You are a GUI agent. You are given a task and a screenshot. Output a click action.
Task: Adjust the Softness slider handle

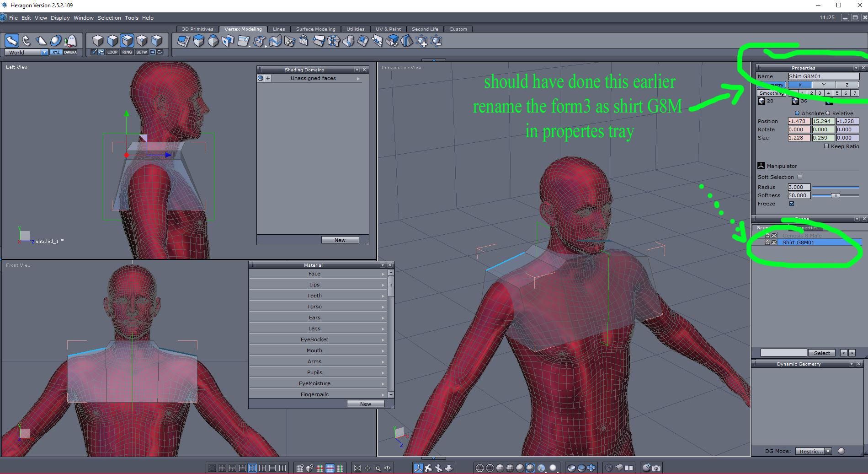(835, 195)
